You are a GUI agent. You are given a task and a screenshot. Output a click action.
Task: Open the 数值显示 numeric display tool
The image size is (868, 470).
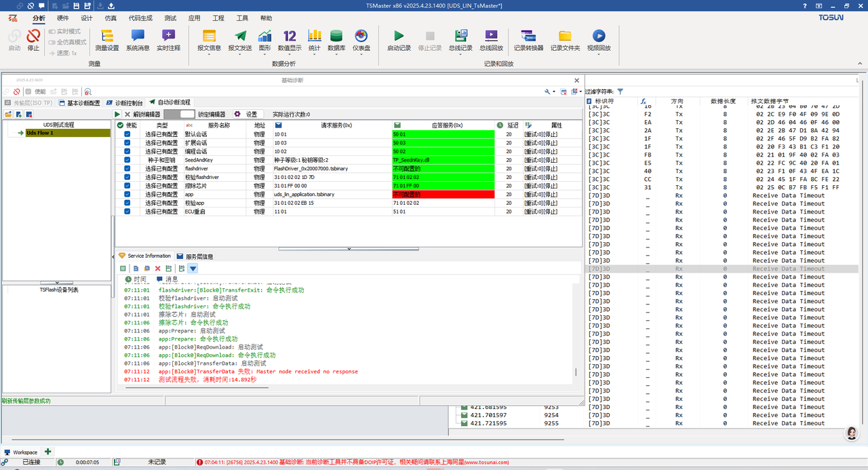[290, 40]
